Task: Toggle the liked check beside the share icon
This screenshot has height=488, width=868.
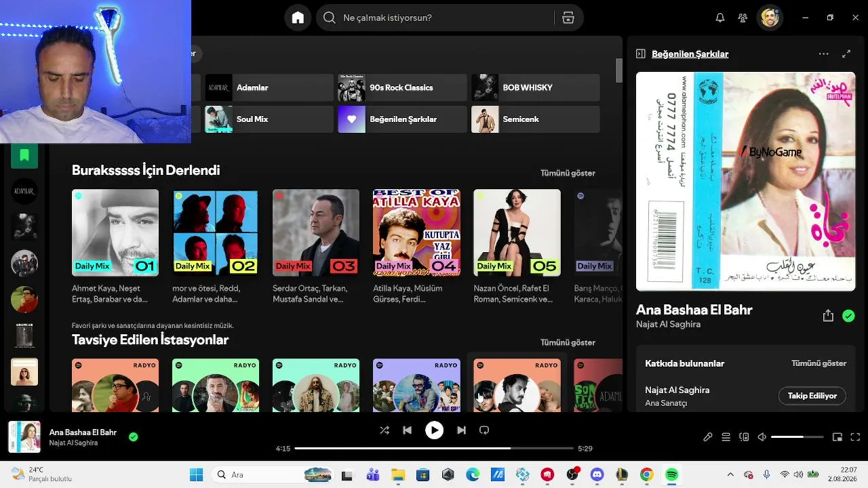Action: (x=848, y=316)
